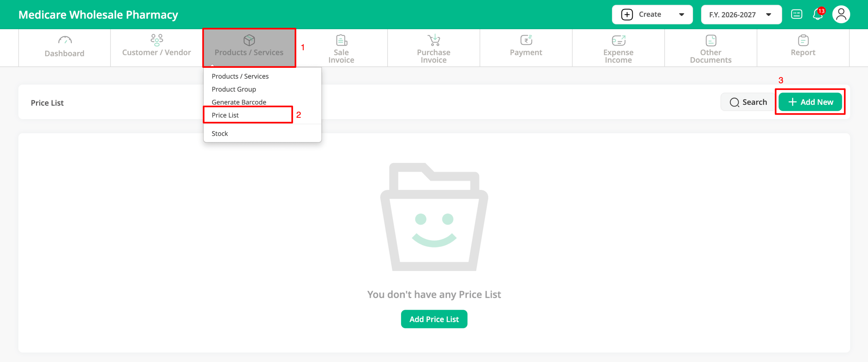Click the Payment rupee icon

point(526,40)
